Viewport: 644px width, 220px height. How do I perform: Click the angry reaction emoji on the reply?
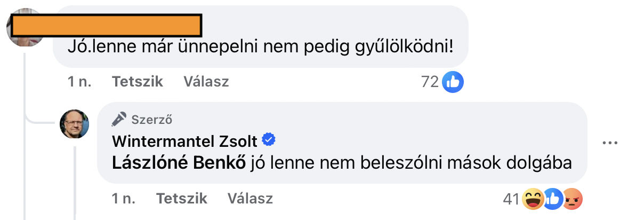tap(573, 199)
